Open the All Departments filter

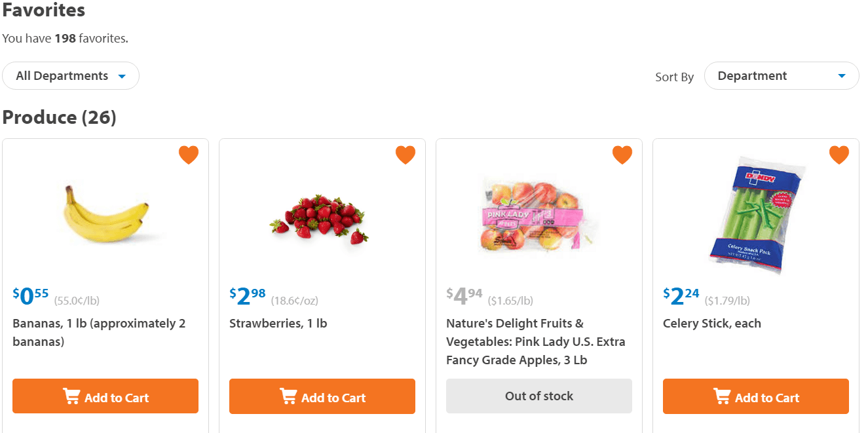tap(71, 75)
